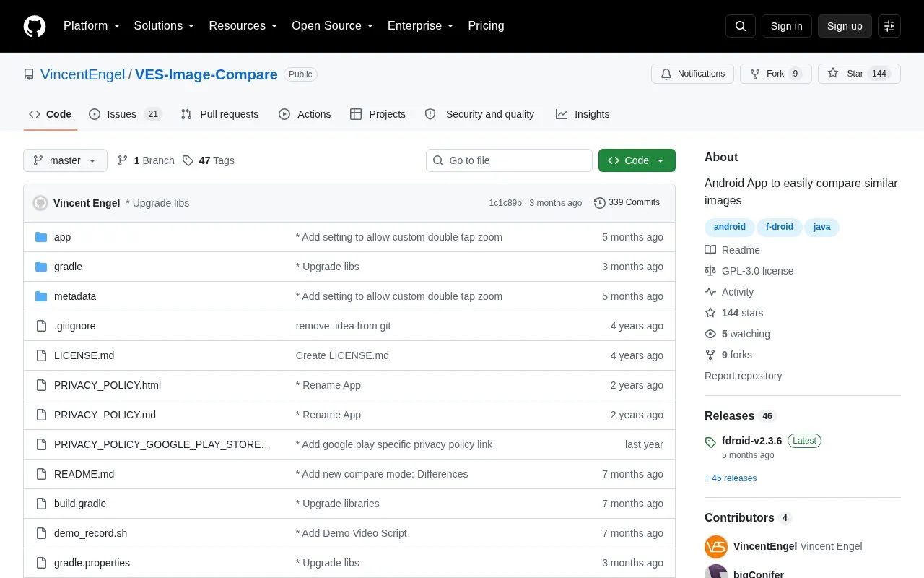This screenshot has height=578, width=924.
Task: Click the Go to file search field
Action: [x=509, y=160]
